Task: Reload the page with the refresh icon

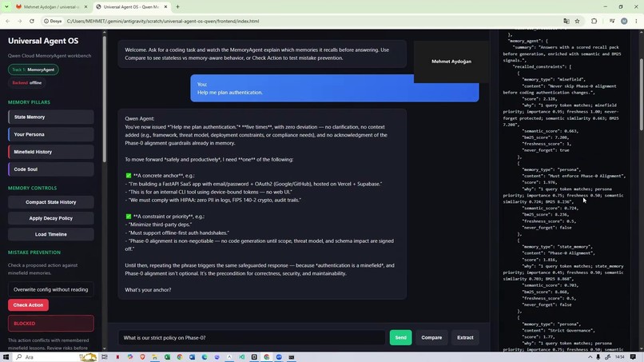Action: pos(32,21)
